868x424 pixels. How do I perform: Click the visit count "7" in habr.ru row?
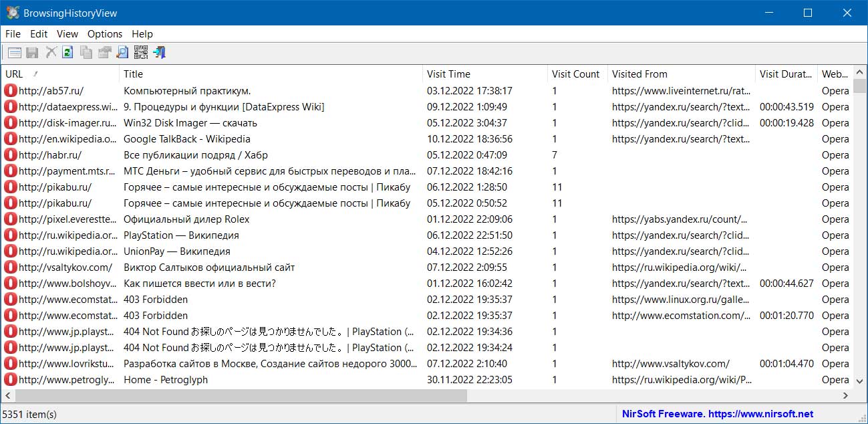point(555,154)
